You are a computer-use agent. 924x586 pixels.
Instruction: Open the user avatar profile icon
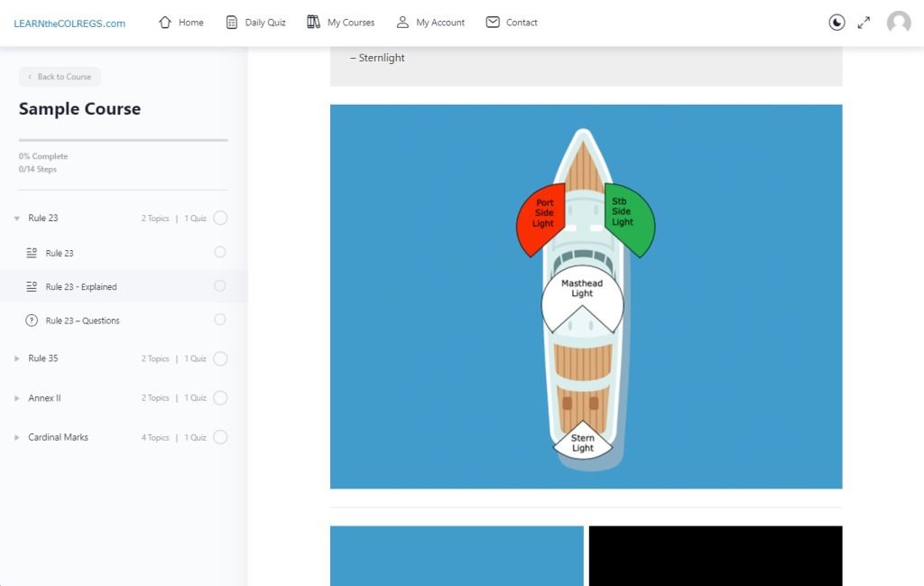(x=899, y=23)
